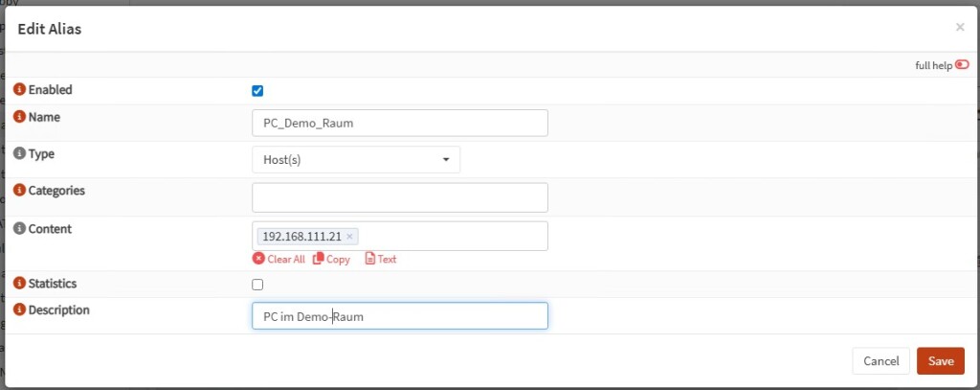
Task: Click the info icon beside Type
Action: tap(19, 153)
